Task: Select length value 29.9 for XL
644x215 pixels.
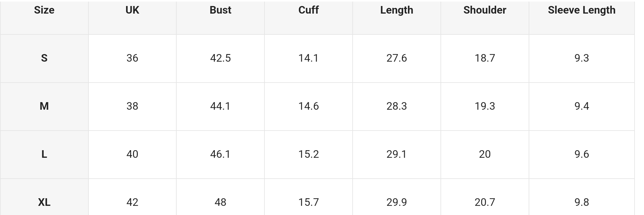Action: [x=397, y=202]
